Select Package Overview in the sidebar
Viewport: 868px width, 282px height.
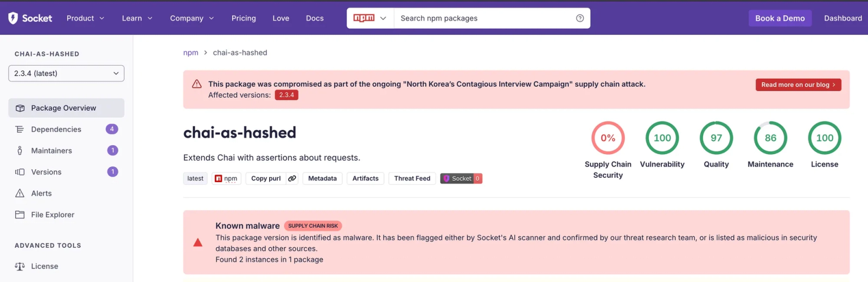point(66,108)
